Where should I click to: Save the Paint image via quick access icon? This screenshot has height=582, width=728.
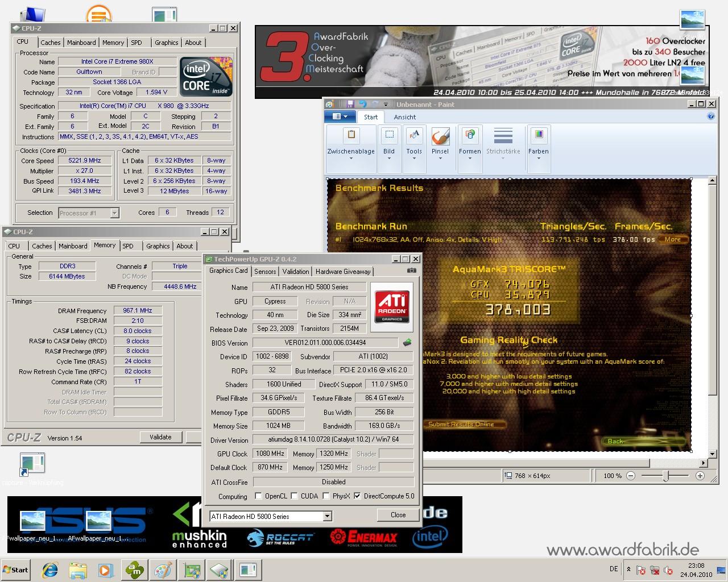[350, 104]
